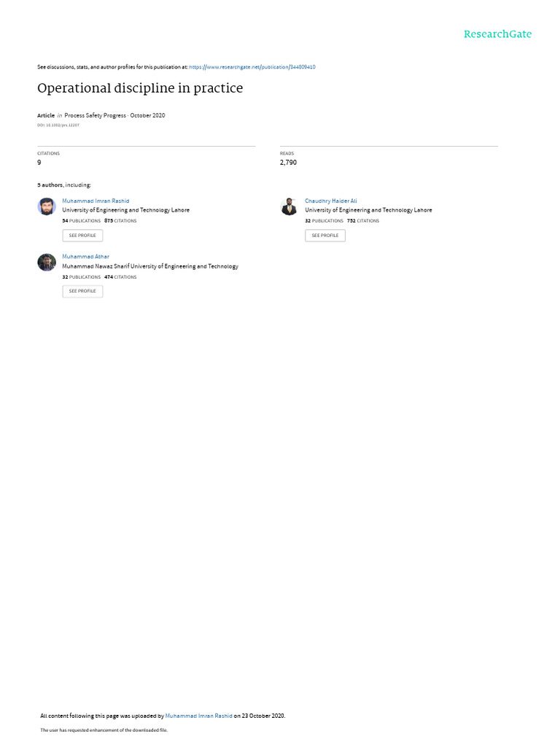Image resolution: width=560 pixels, height=747 pixels.
Task: Click the uploader name Muhammad Imran Rashid in the footer line
Action: [x=198, y=716]
